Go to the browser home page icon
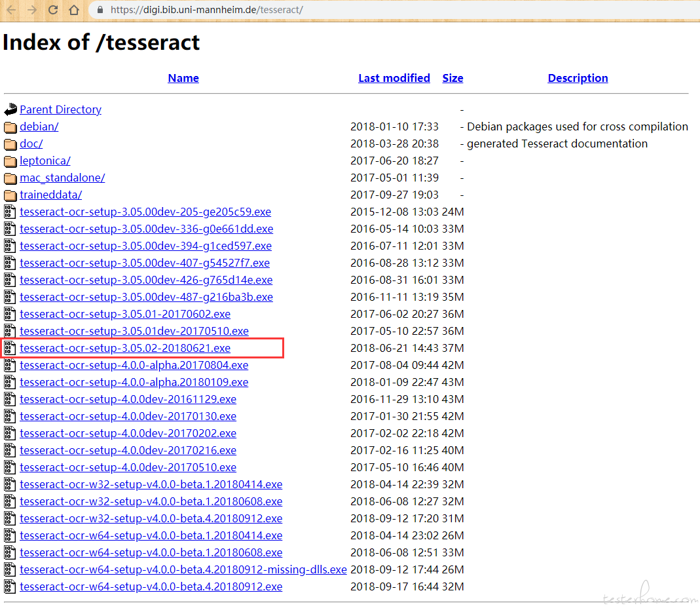 click(x=74, y=9)
